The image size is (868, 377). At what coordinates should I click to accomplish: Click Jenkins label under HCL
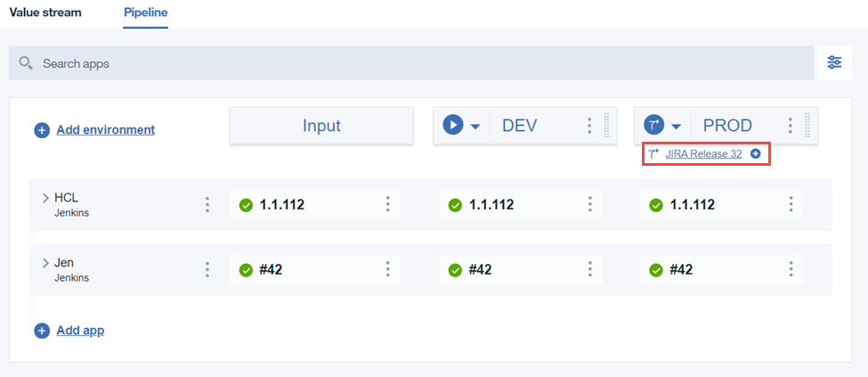[71, 213]
